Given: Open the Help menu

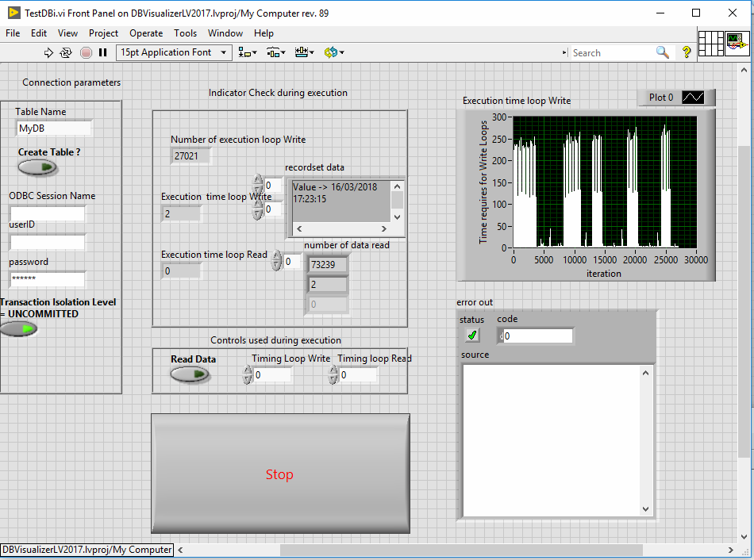Looking at the screenshot, I should (264, 33).
